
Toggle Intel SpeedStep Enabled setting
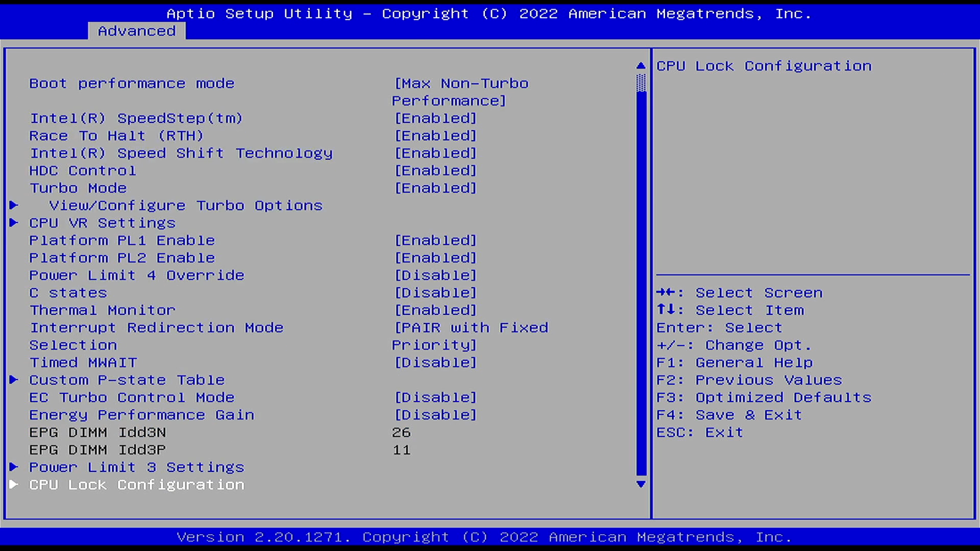pyautogui.click(x=435, y=118)
